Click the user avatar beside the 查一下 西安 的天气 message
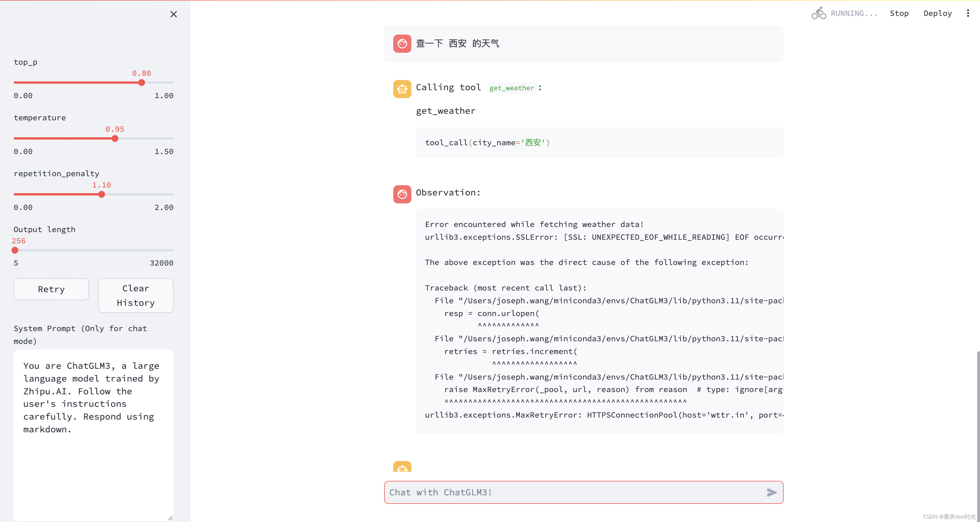Image resolution: width=980 pixels, height=522 pixels. pos(402,43)
